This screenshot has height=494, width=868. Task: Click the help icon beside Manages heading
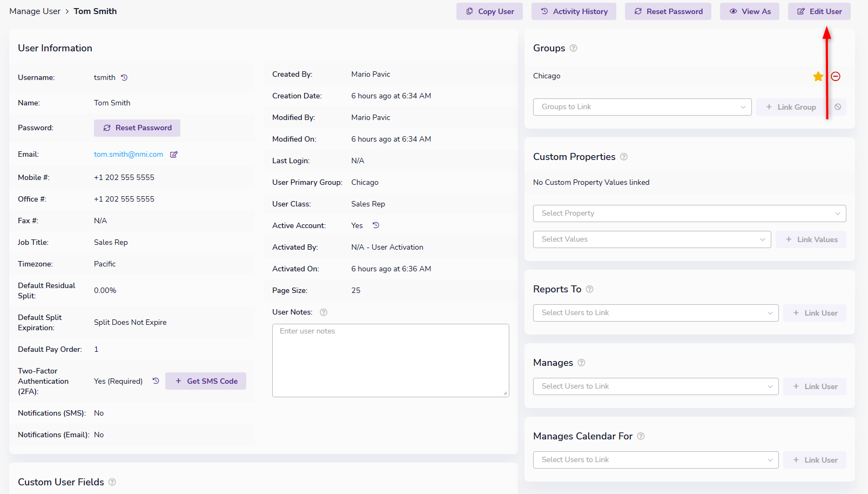(582, 363)
